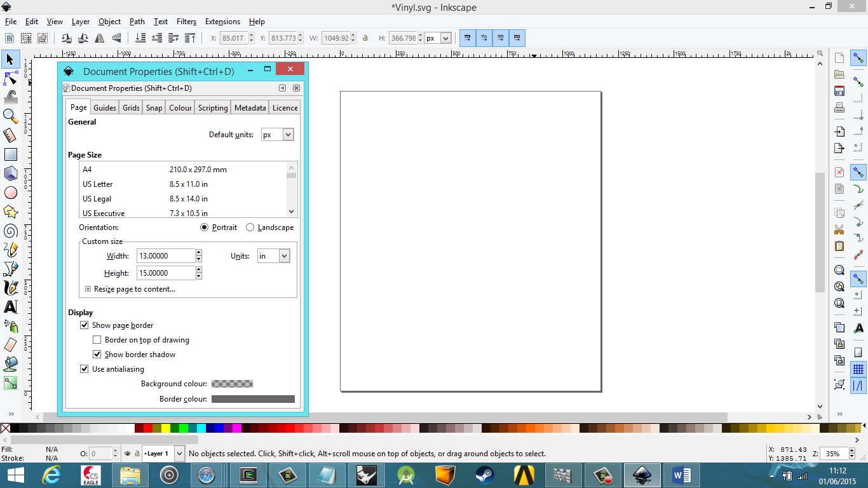The width and height of the screenshot is (868, 488).
Task: Toggle the top Enable snapping button
Action: click(x=858, y=58)
